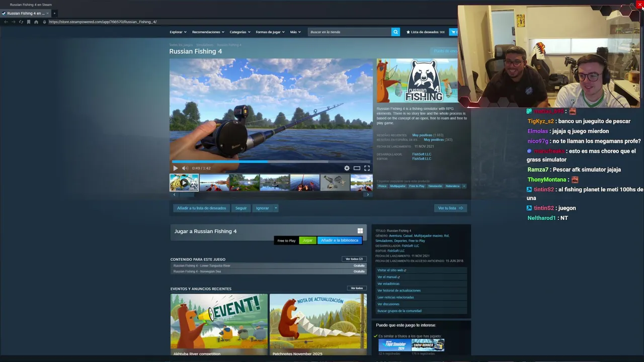Viewport: 644px width, 362px height.
Task: Click the green Jugar button
Action: pos(307,240)
